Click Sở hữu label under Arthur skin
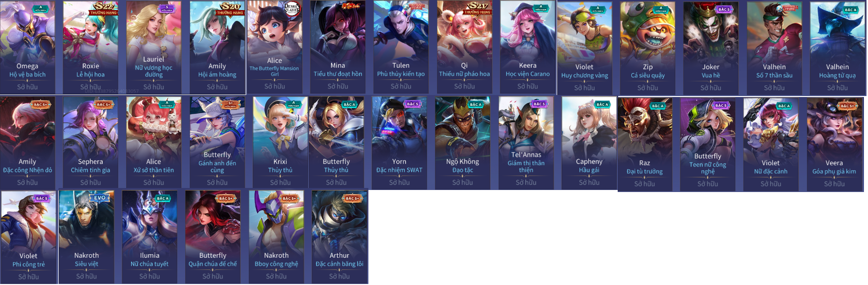 pyautogui.click(x=340, y=276)
